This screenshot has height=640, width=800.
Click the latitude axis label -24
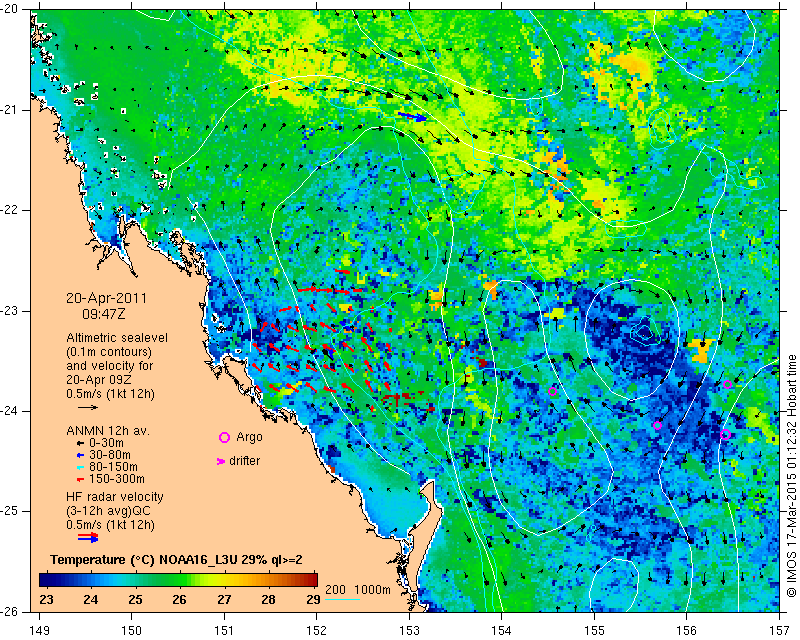11,411
